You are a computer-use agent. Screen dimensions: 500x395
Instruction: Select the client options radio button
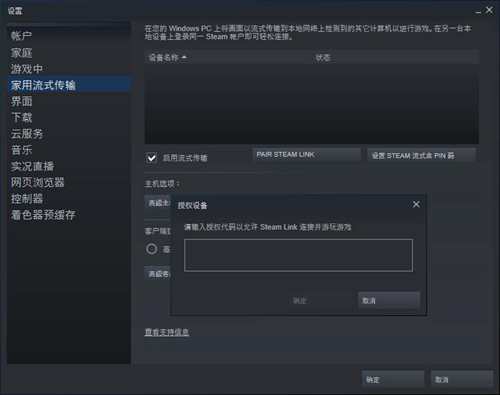click(x=152, y=249)
